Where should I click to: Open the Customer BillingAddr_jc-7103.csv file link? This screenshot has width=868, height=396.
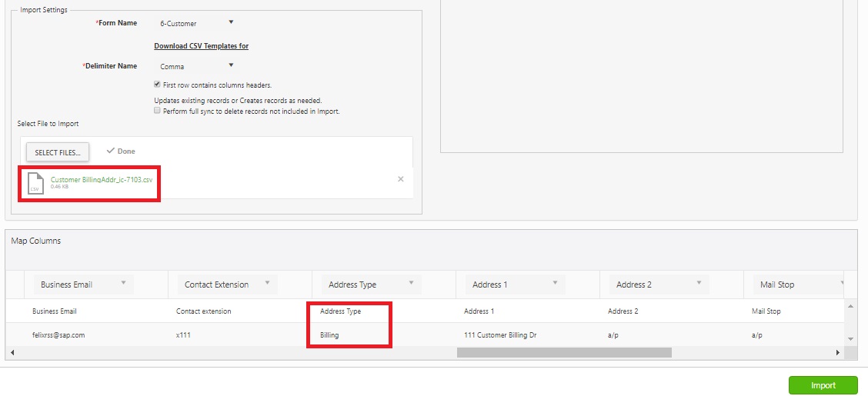(102, 180)
